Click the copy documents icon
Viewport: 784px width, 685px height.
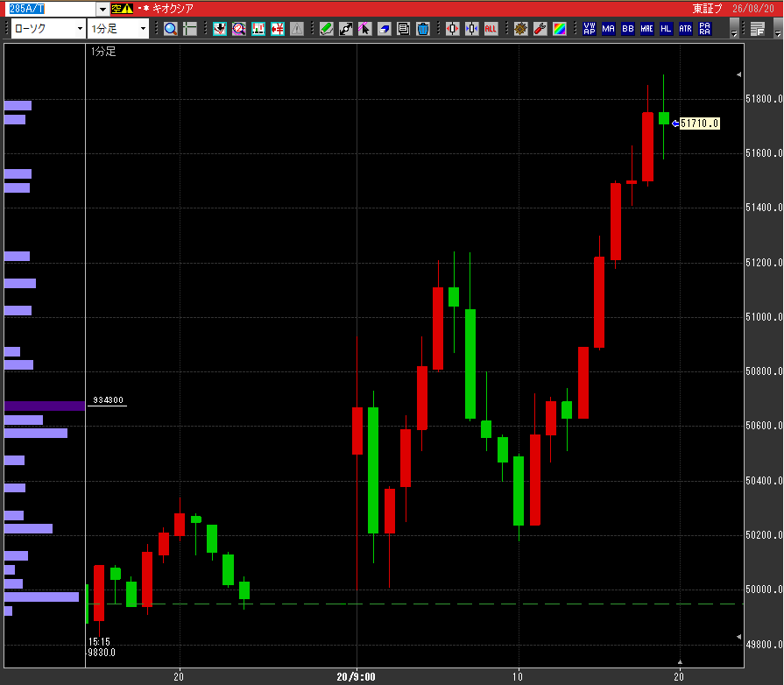(403, 29)
